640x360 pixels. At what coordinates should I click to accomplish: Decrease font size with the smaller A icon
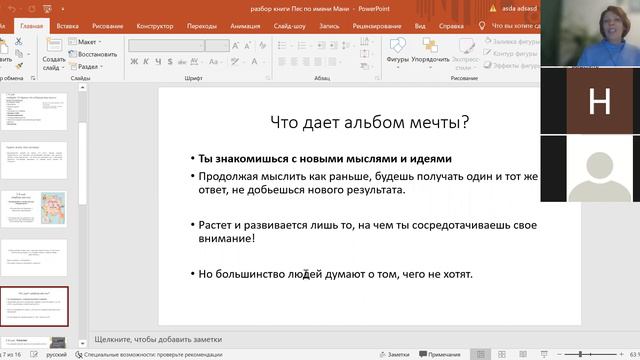click(247, 46)
